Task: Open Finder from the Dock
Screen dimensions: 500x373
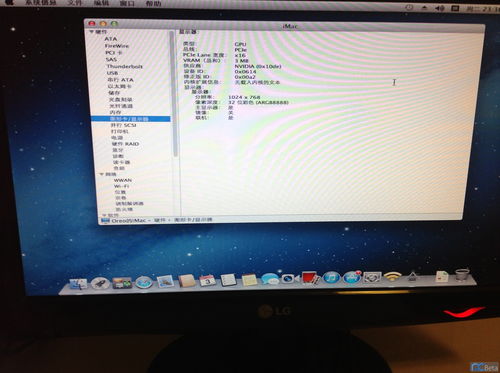Action: (x=78, y=284)
